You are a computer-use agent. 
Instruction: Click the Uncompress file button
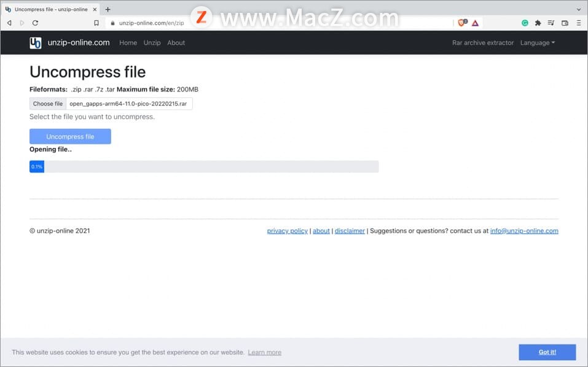click(x=70, y=136)
